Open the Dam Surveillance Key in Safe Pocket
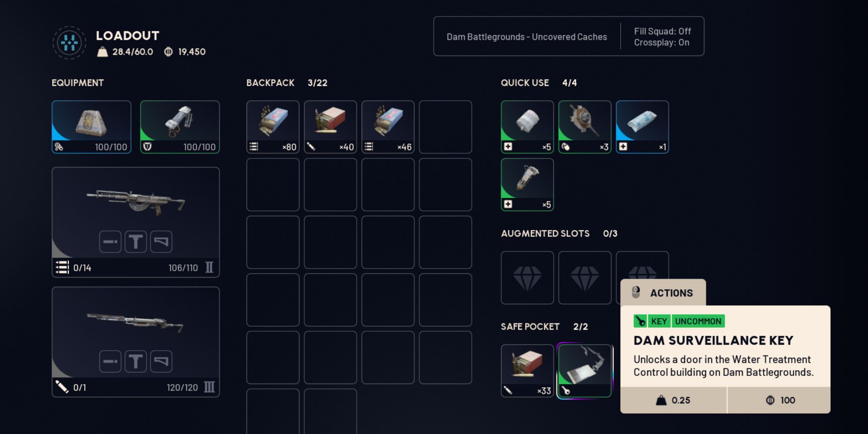 click(x=585, y=371)
